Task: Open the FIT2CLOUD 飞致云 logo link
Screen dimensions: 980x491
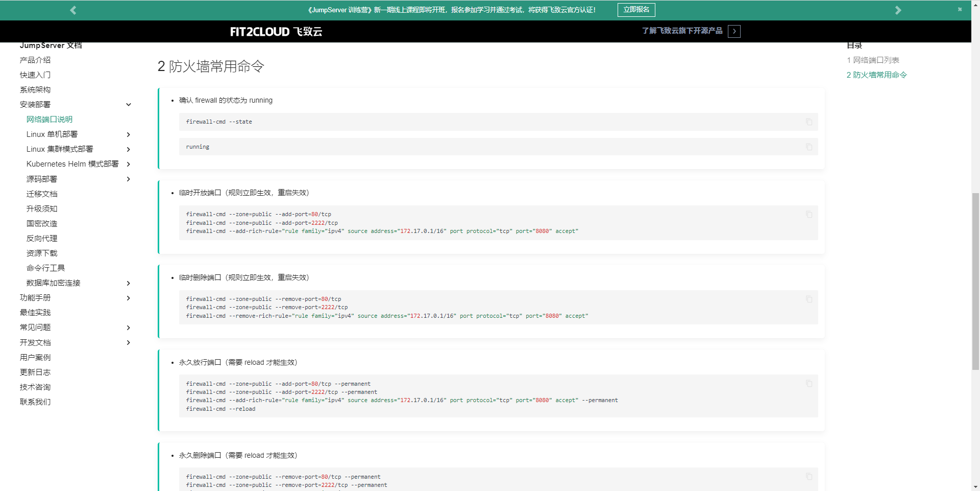Action: click(276, 32)
